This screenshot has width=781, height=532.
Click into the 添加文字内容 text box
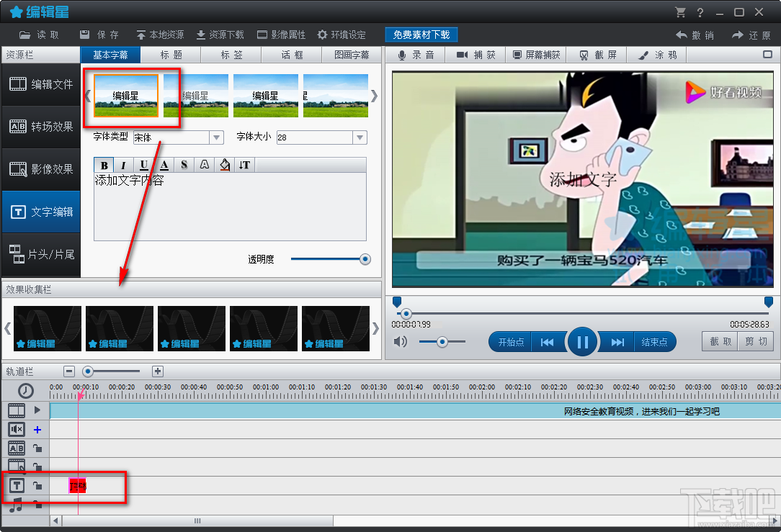pyautogui.click(x=230, y=206)
